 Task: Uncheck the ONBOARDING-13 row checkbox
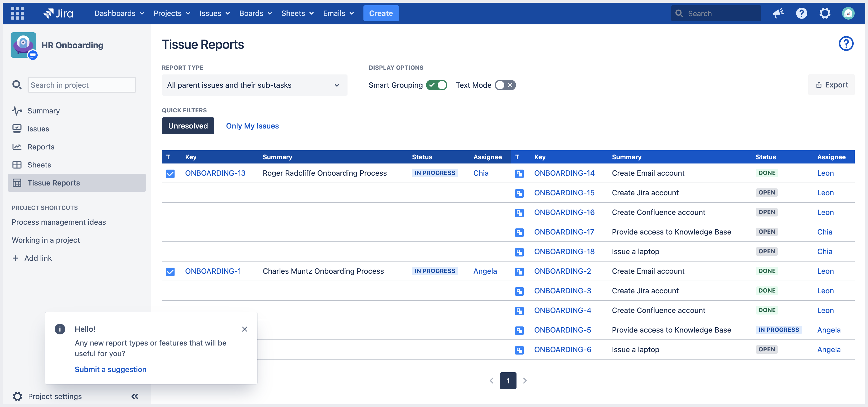(170, 173)
